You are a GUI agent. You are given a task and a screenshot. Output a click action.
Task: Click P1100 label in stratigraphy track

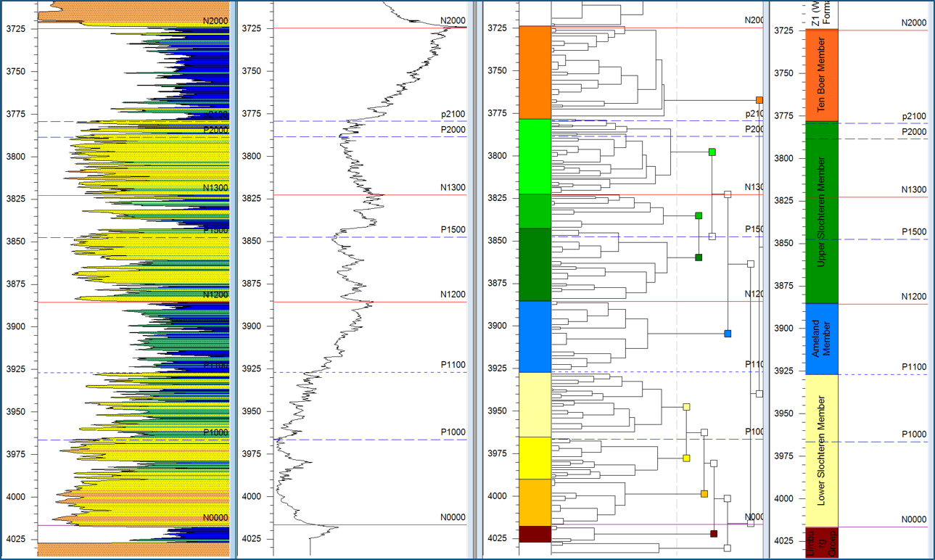[914, 367]
